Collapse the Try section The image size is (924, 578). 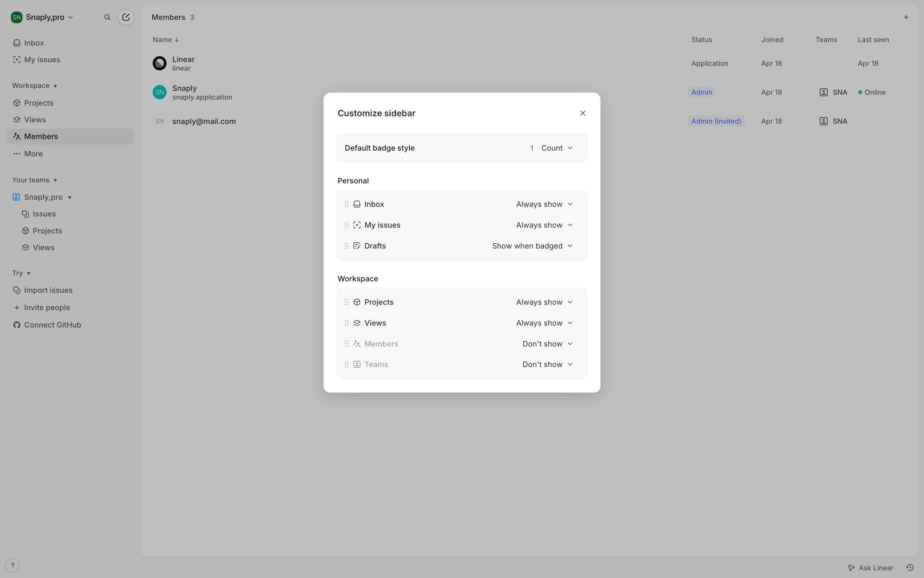coord(21,273)
